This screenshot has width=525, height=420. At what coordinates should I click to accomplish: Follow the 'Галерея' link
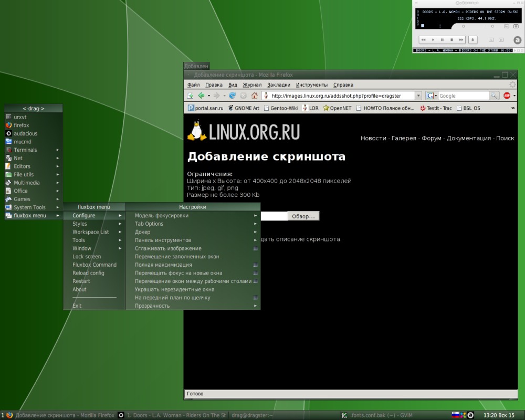coord(404,138)
